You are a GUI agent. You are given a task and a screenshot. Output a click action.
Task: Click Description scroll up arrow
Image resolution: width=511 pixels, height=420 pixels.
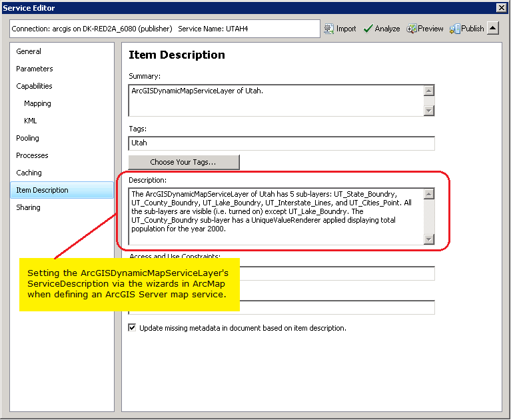click(x=429, y=194)
